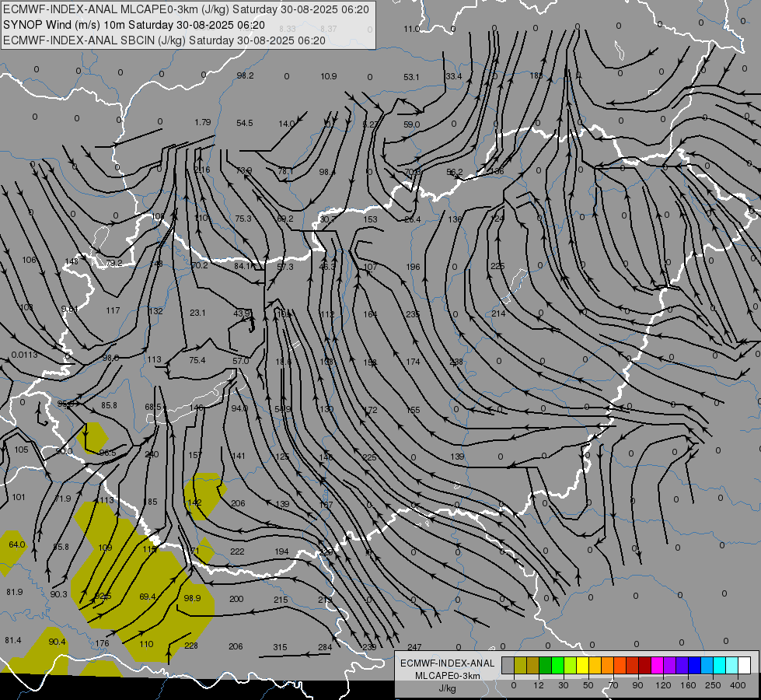This screenshot has height=700, width=761.
Task: Click legend tick label 250
Action: 713,685
